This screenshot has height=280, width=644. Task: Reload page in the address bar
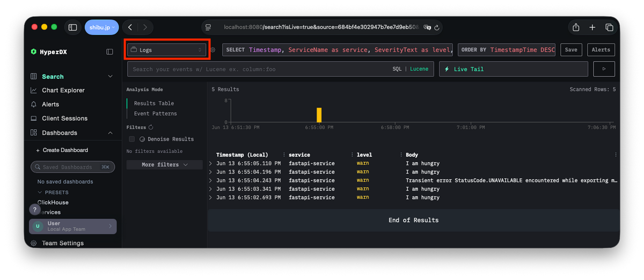pyautogui.click(x=437, y=27)
